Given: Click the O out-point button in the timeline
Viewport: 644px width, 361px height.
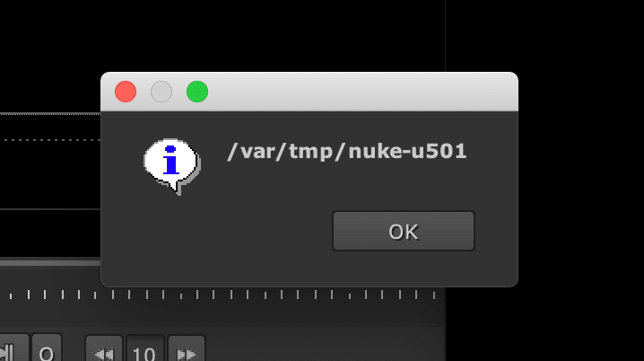Looking at the screenshot, I should click(47, 349).
